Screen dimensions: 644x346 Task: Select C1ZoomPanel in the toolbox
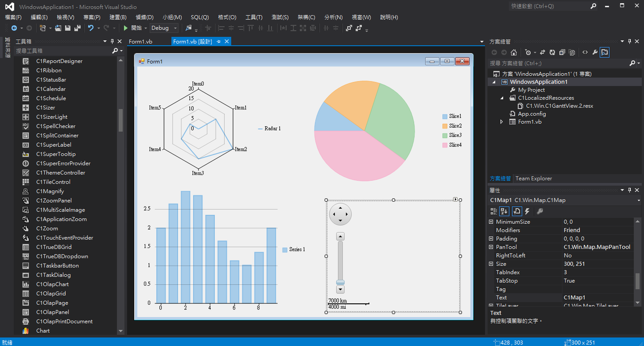coord(54,201)
